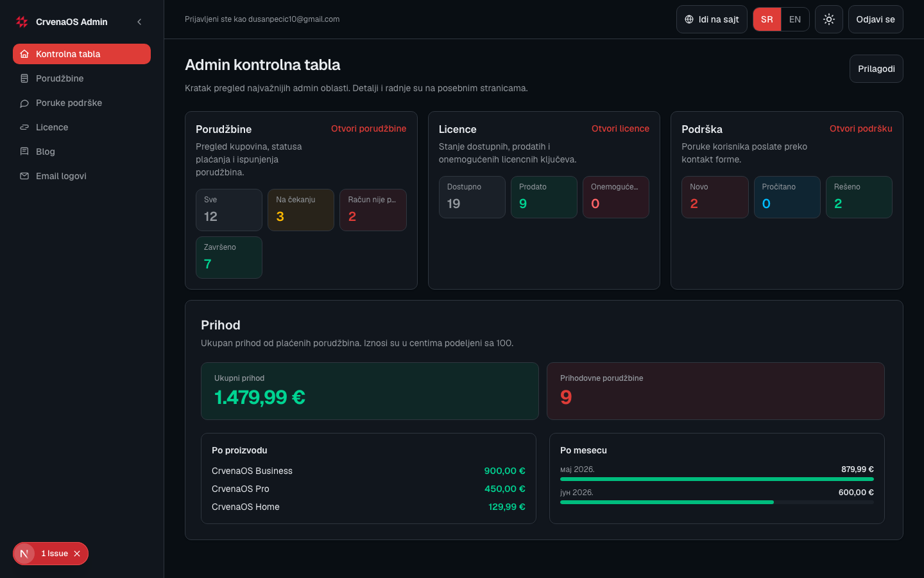Viewport: 924px width, 578px height.
Task: Click the Otvori porudžbine link
Action: (x=368, y=128)
